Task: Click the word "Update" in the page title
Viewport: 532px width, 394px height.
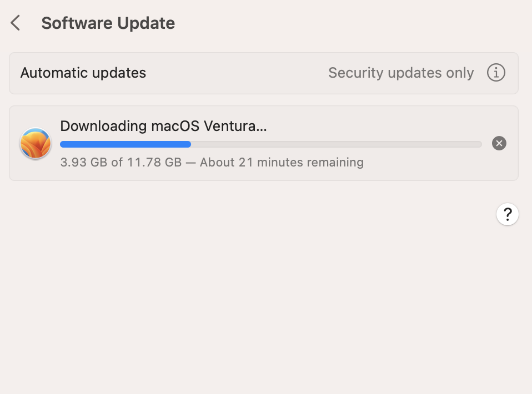Action: (146, 23)
